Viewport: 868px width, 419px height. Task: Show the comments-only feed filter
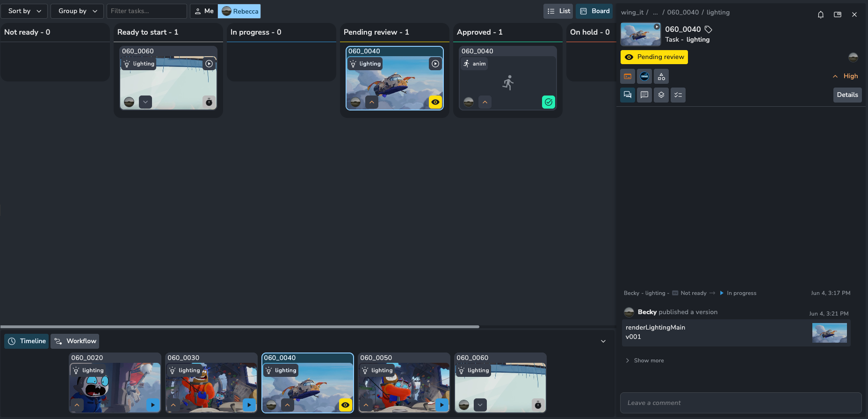[x=644, y=95]
